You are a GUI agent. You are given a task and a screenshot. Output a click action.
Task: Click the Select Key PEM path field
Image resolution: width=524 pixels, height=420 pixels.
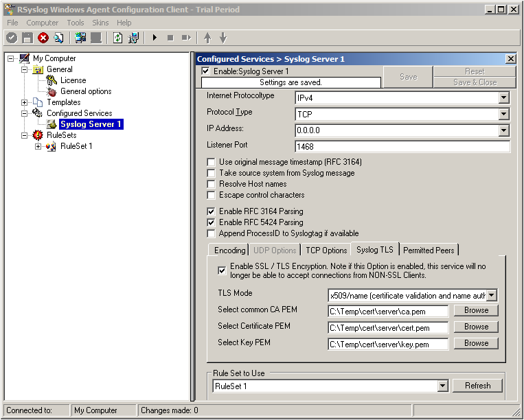pyautogui.click(x=388, y=345)
